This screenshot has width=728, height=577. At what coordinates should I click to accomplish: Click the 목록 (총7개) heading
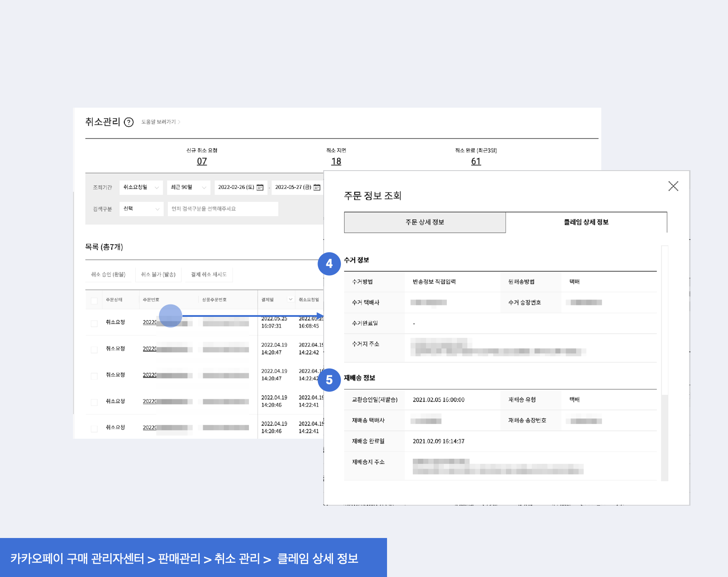tap(104, 247)
